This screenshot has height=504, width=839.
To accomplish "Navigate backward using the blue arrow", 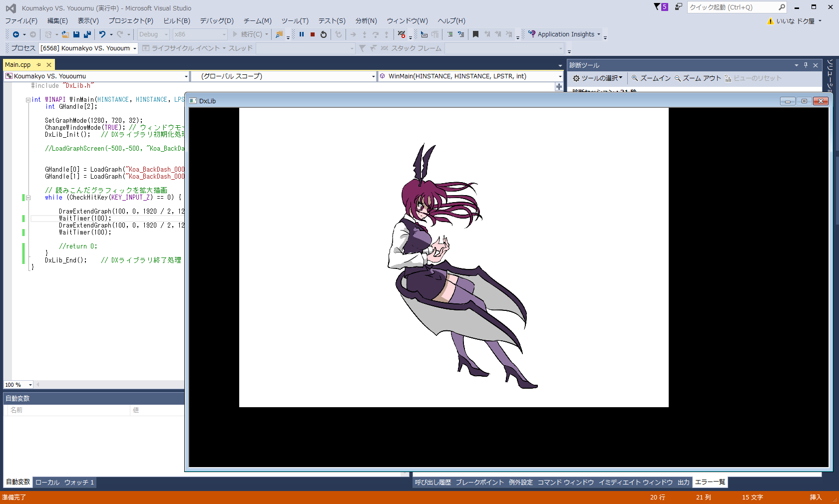I will click(x=16, y=34).
